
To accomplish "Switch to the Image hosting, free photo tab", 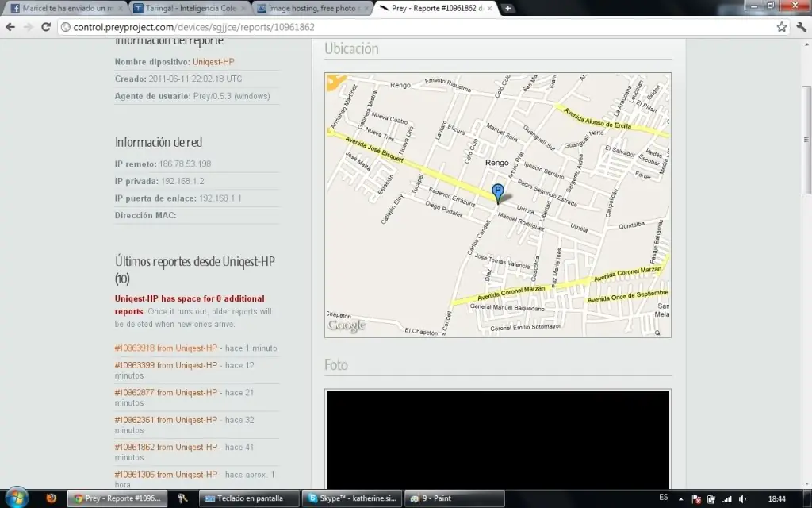I will pos(312,8).
